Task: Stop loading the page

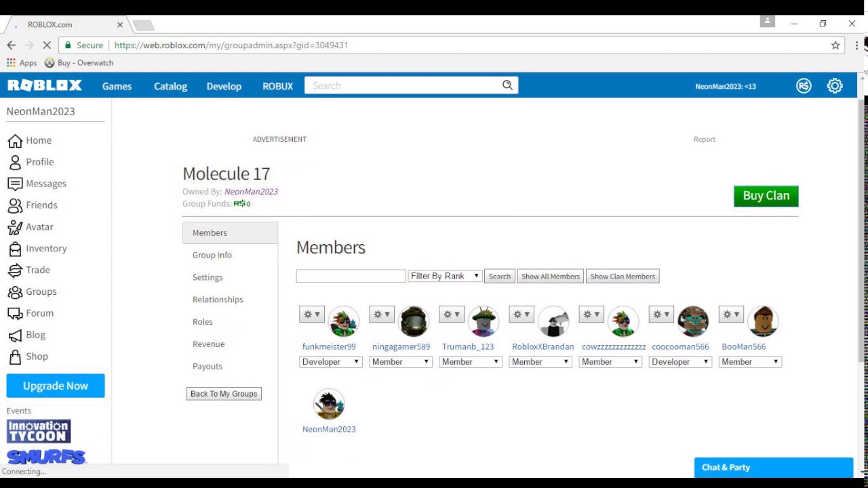Action: [x=47, y=45]
